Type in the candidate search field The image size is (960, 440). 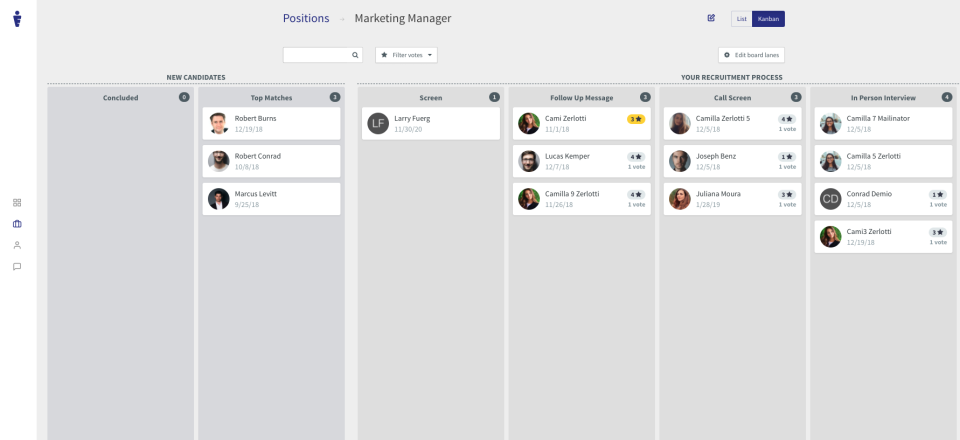coord(316,55)
